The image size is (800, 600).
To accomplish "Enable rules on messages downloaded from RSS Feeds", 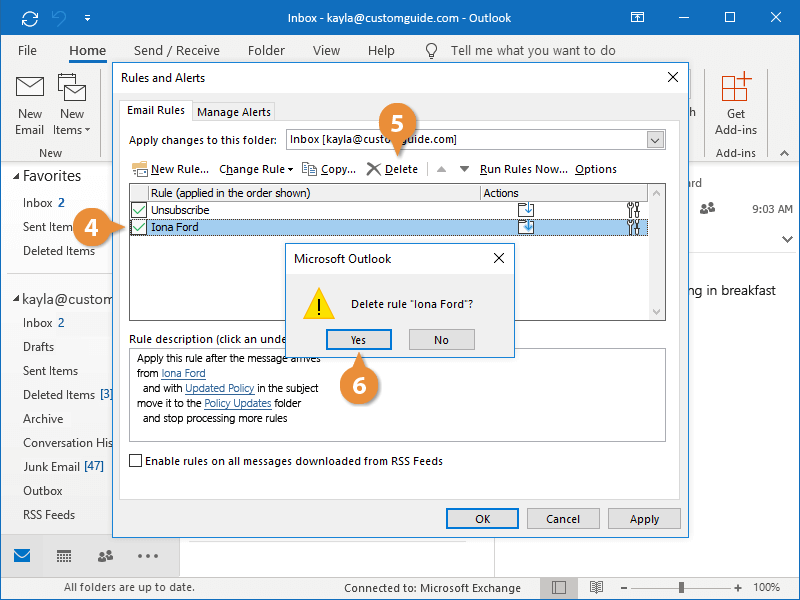I will tap(135, 461).
